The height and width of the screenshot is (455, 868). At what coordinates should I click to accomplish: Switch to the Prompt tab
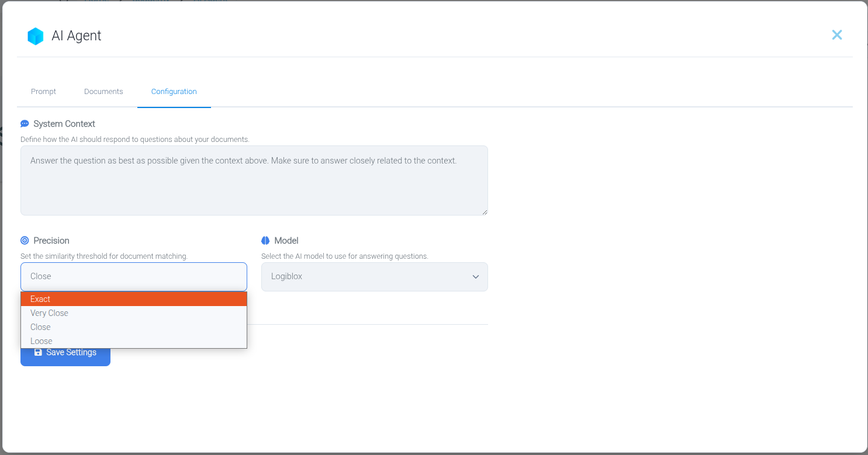coord(44,92)
